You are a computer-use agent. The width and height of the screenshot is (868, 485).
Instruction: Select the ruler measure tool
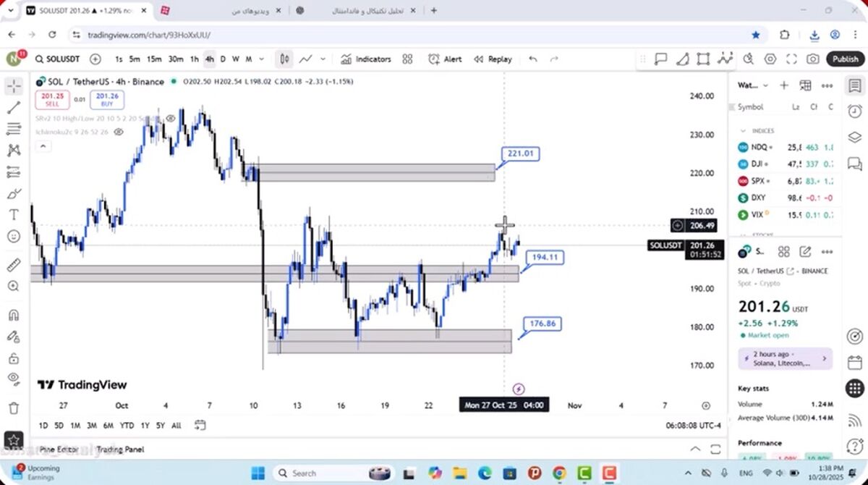pos(14,265)
